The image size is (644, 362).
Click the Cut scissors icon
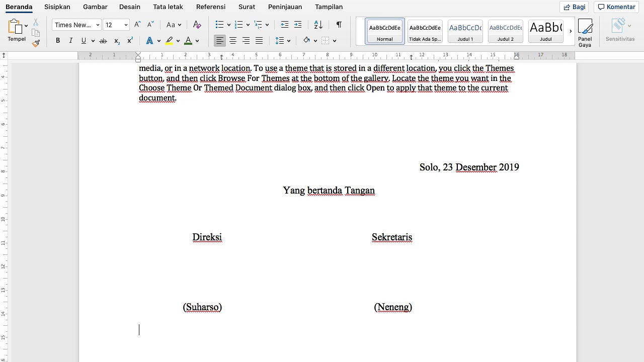[36, 22]
